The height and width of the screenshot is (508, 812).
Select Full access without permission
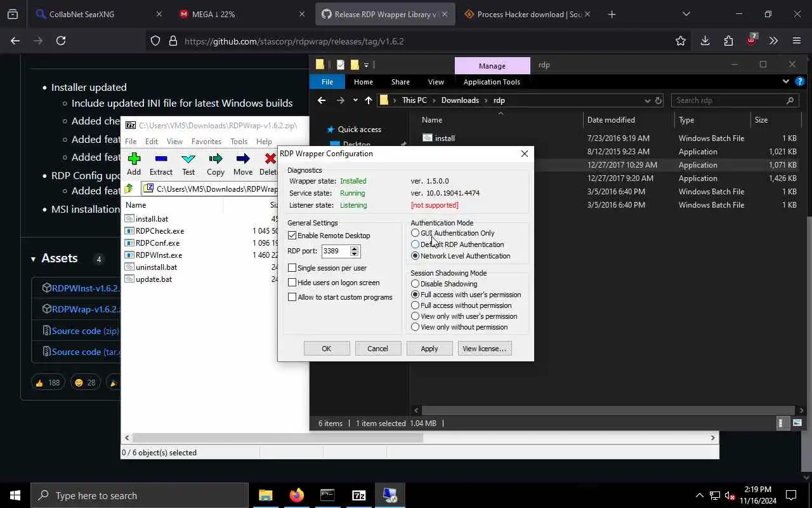click(x=416, y=305)
